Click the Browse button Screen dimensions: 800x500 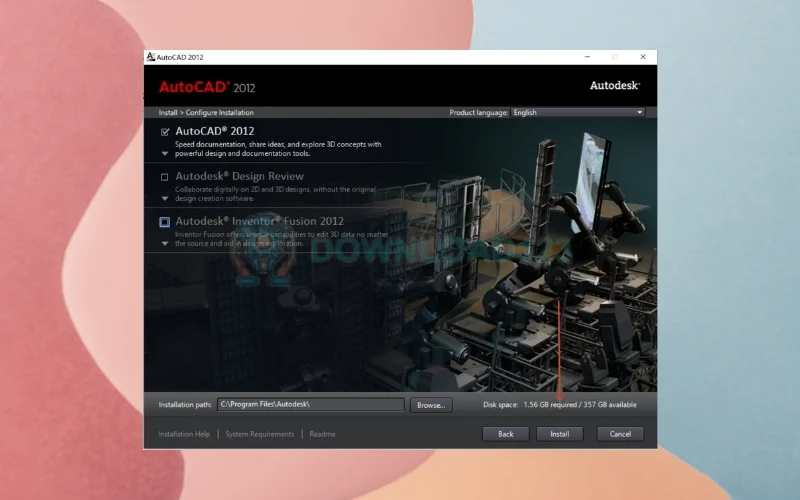pos(430,405)
